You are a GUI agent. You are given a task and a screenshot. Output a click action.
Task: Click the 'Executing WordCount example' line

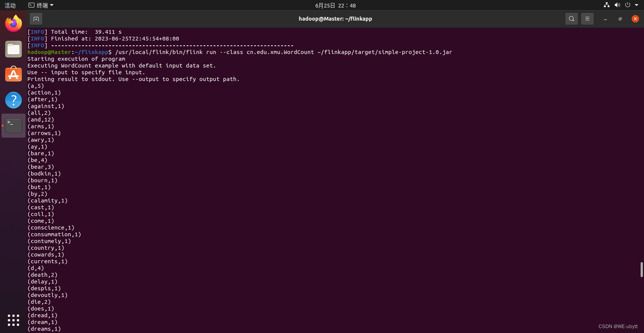tap(121, 66)
